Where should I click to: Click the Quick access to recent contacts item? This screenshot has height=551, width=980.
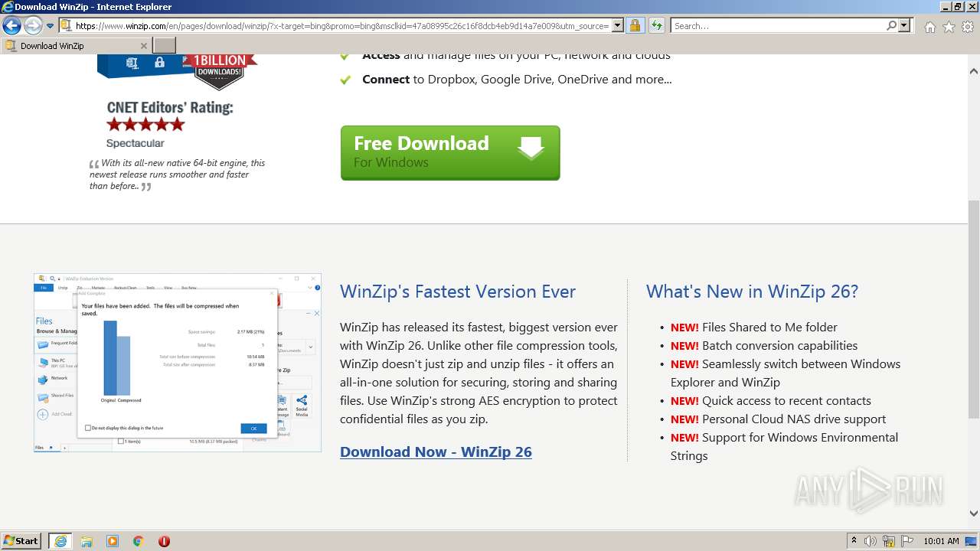786,400
